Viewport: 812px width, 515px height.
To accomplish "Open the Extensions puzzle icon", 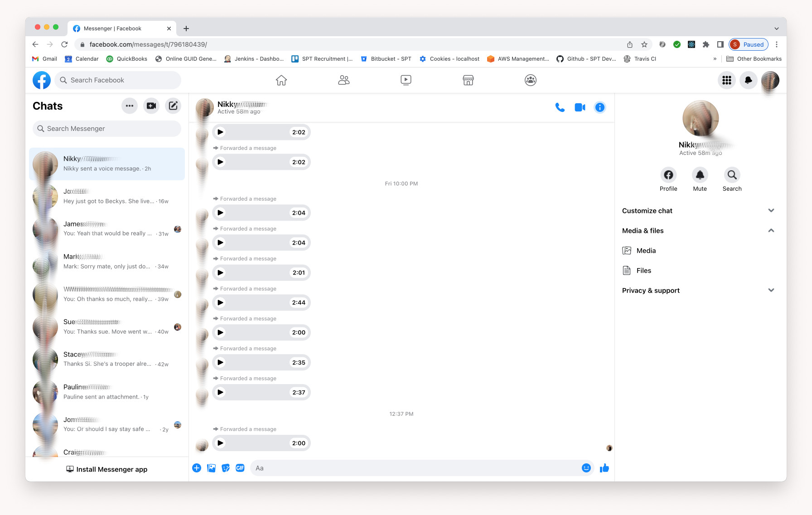I will tap(706, 44).
